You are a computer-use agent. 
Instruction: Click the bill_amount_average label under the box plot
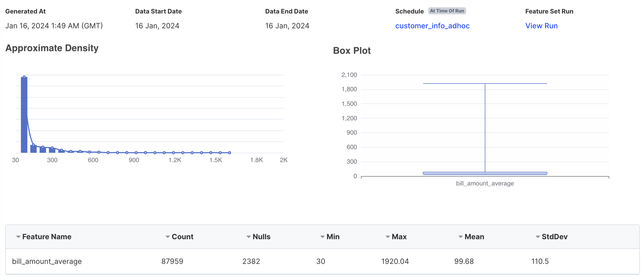pyautogui.click(x=485, y=184)
